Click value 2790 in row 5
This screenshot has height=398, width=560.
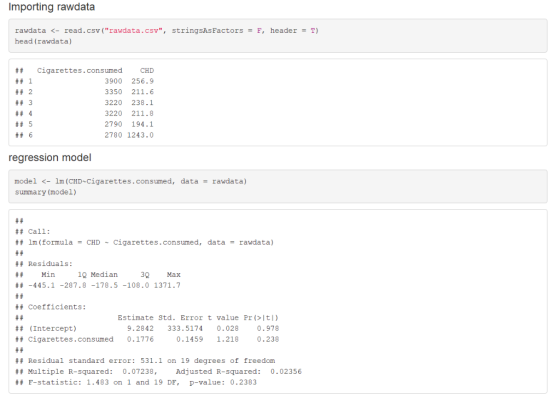click(114, 124)
